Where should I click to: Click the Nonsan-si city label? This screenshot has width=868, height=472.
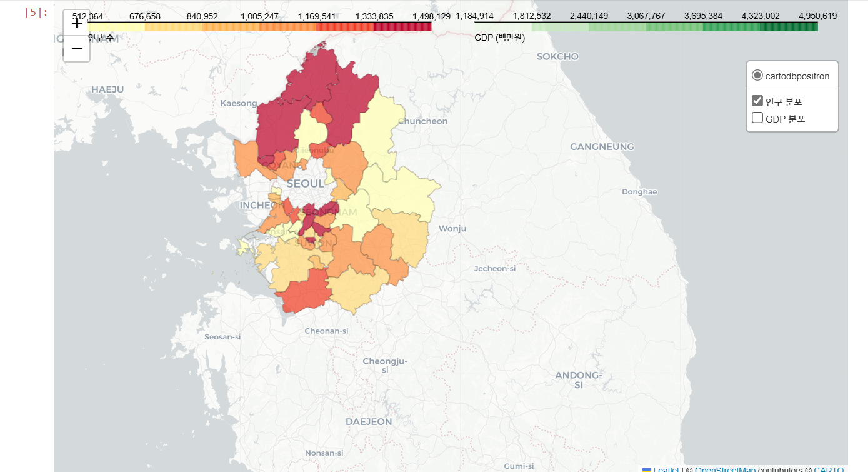[x=324, y=453]
